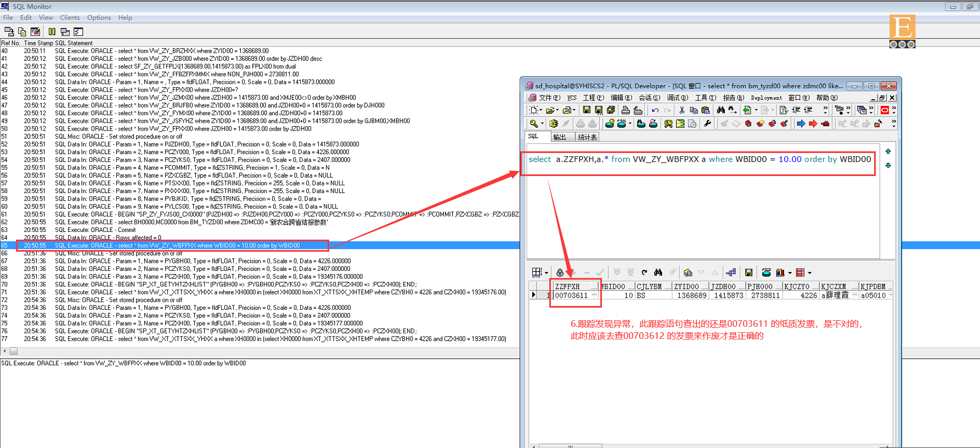Click the Cut scissors icon
Viewport: 980px width, 448px height.
682,110
